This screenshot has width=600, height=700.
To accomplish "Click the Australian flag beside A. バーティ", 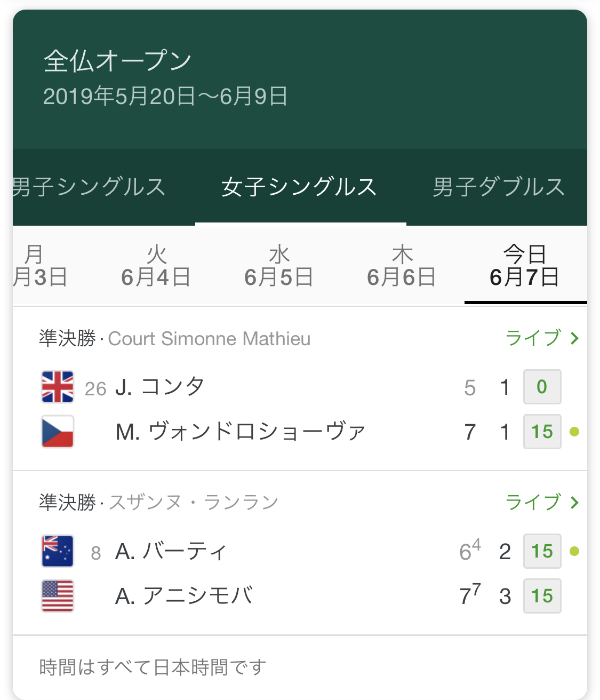I will [x=58, y=551].
